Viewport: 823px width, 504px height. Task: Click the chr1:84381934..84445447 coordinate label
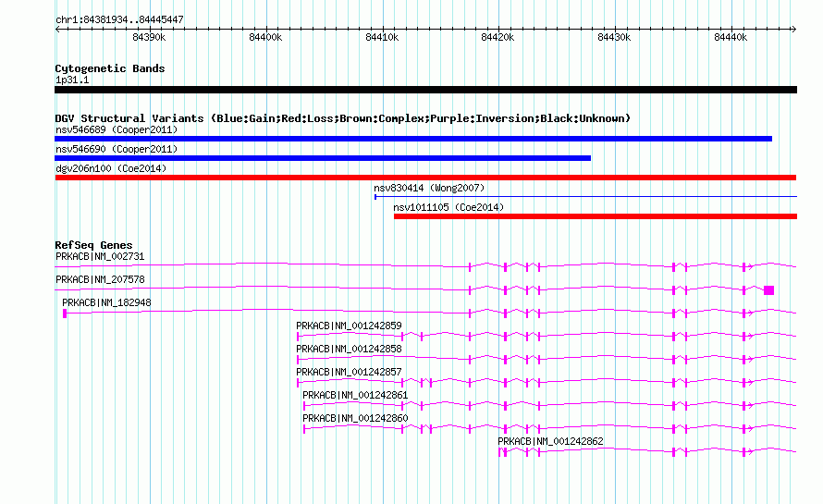coord(119,19)
